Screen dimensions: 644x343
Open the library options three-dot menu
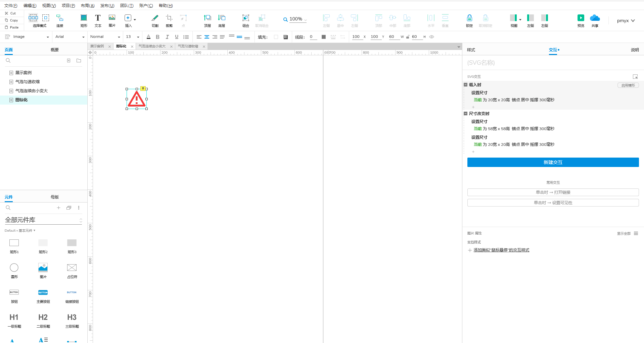pos(79,208)
